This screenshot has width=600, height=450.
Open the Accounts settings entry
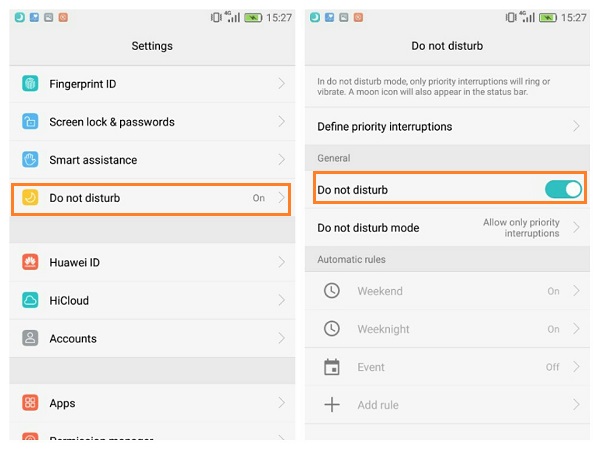coord(150,338)
